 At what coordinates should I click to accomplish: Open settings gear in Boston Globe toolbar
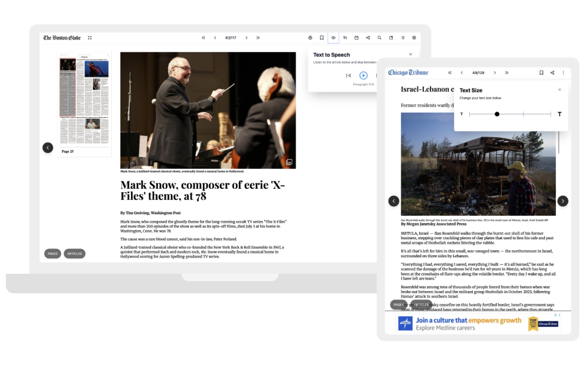point(414,38)
